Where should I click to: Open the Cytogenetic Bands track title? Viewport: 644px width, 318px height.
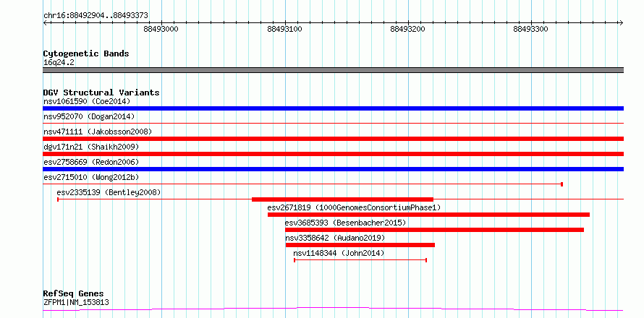click(86, 53)
